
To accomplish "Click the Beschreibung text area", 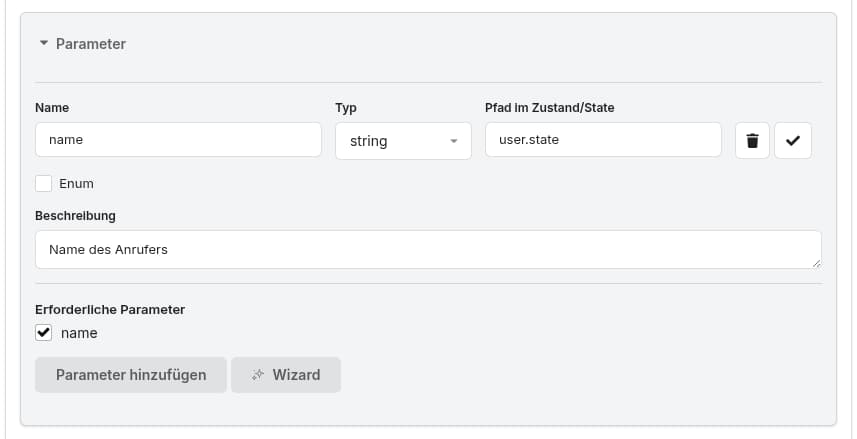I will 428,249.
